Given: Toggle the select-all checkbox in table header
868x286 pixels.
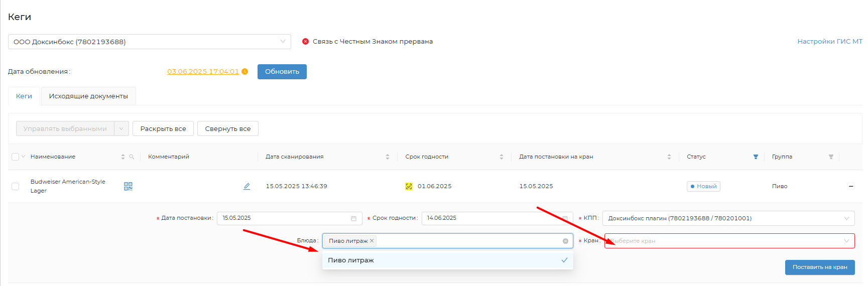Looking at the screenshot, I should pyautogui.click(x=15, y=157).
